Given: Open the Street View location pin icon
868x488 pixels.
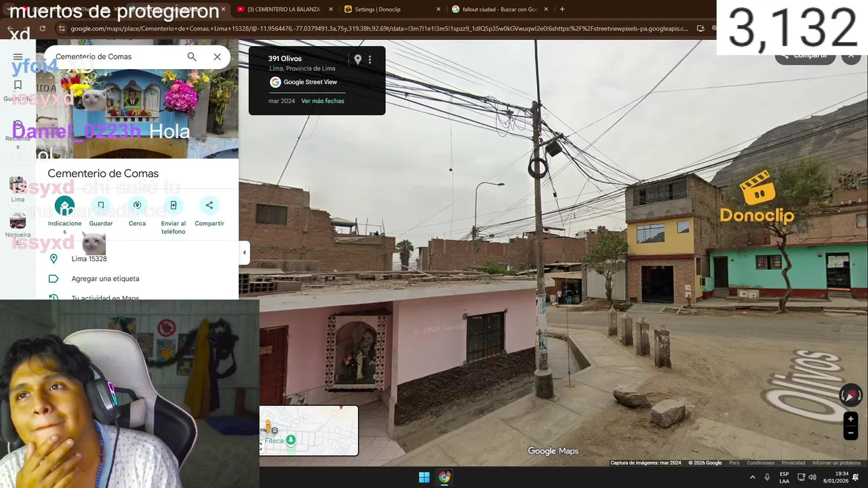Looking at the screenshot, I should coord(357,60).
